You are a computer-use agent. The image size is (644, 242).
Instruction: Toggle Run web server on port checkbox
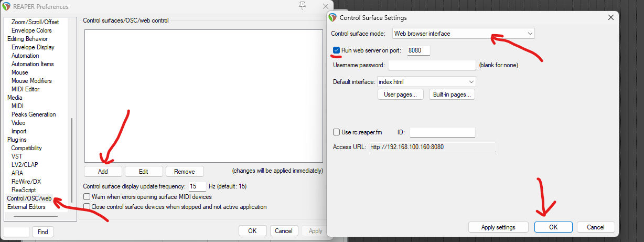337,50
